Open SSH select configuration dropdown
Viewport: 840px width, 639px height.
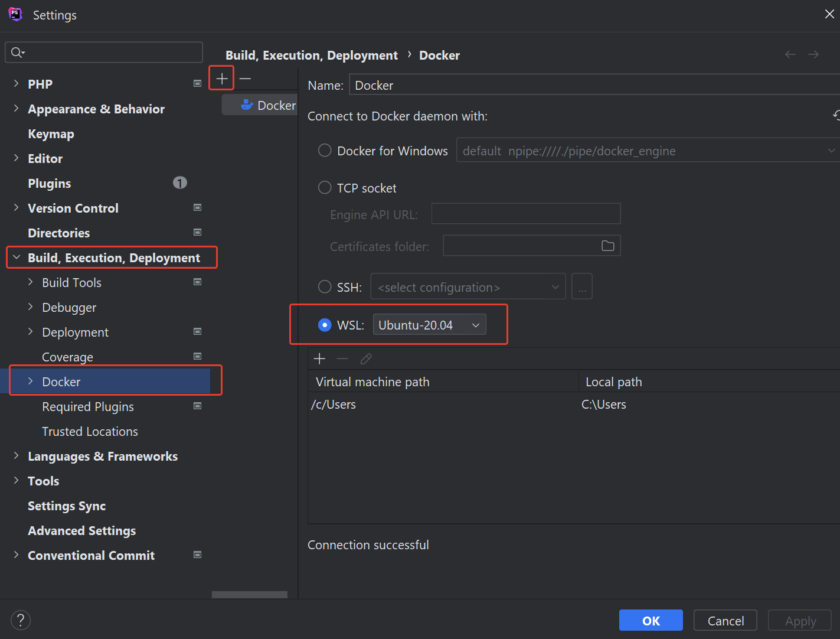tap(468, 287)
